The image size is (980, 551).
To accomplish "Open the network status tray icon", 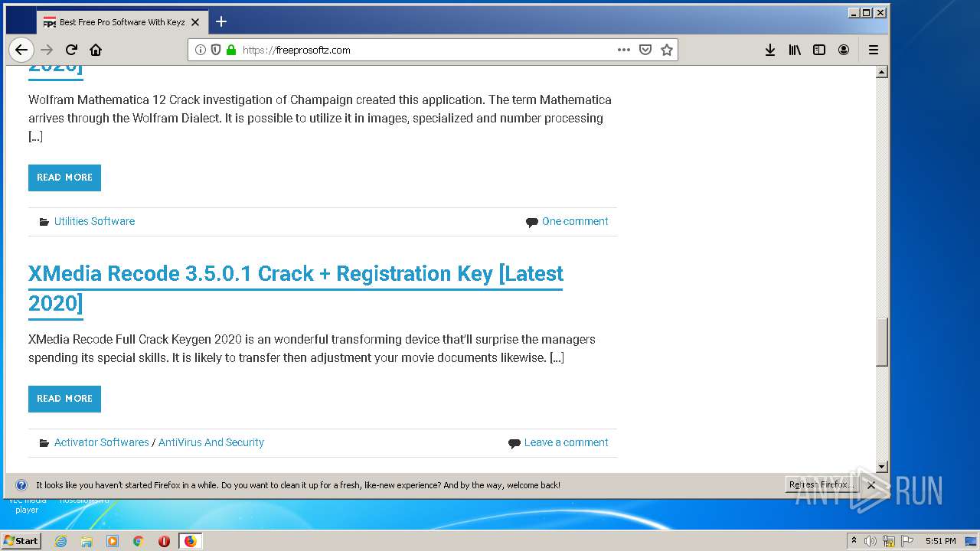I will pyautogui.click(x=889, y=541).
